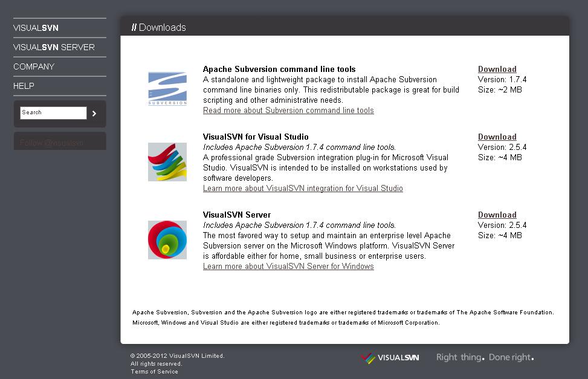
Task: Download Apache Subversion command line tools
Action: 497,70
